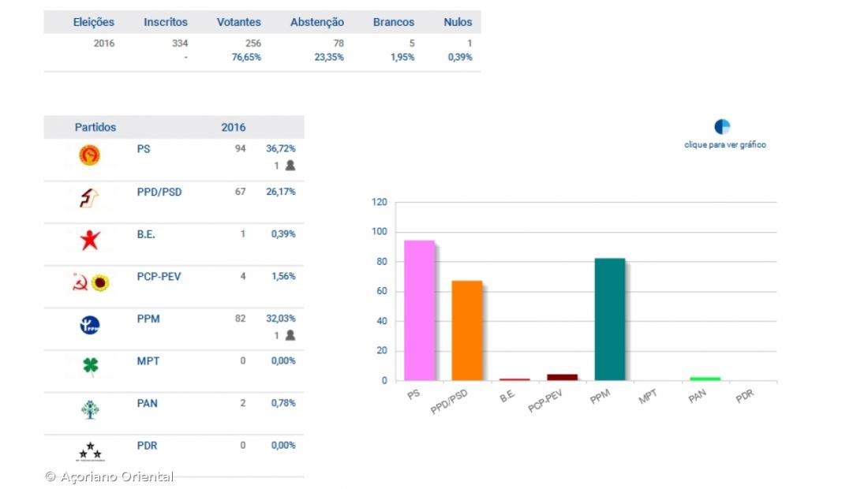Click the PCP-PEV sunflower logo
This screenshot has width=868, height=489.
(99, 282)
